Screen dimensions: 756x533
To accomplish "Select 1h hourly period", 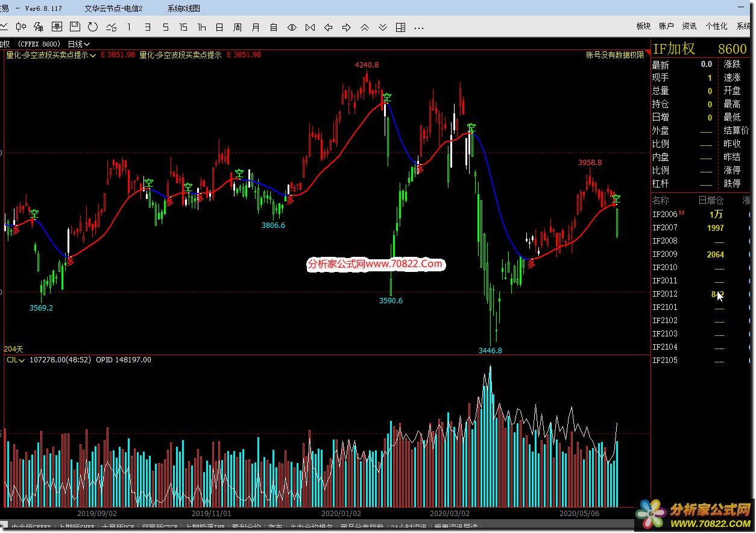I will (201, 27).
